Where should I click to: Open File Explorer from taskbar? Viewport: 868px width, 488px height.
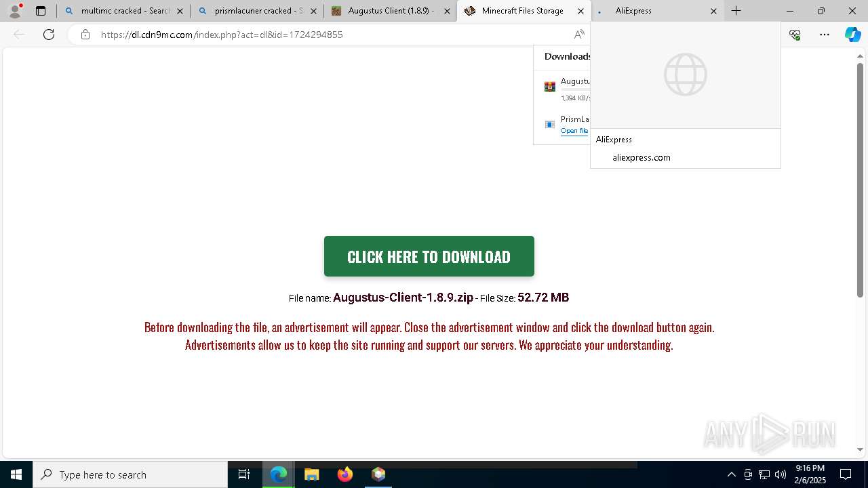(312, 474)
